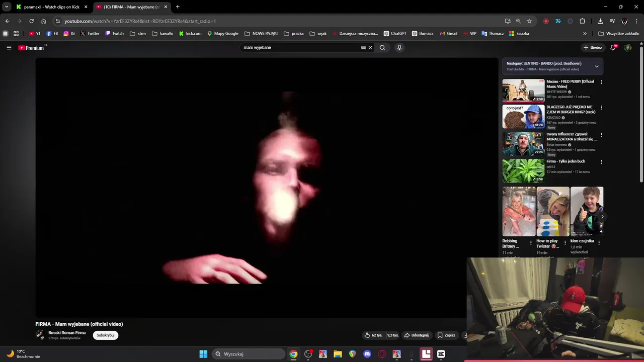The height and width of the screenshot is (362, 644).
Task: Show next Shorts with the right arrow
Action: coord(602,217)
